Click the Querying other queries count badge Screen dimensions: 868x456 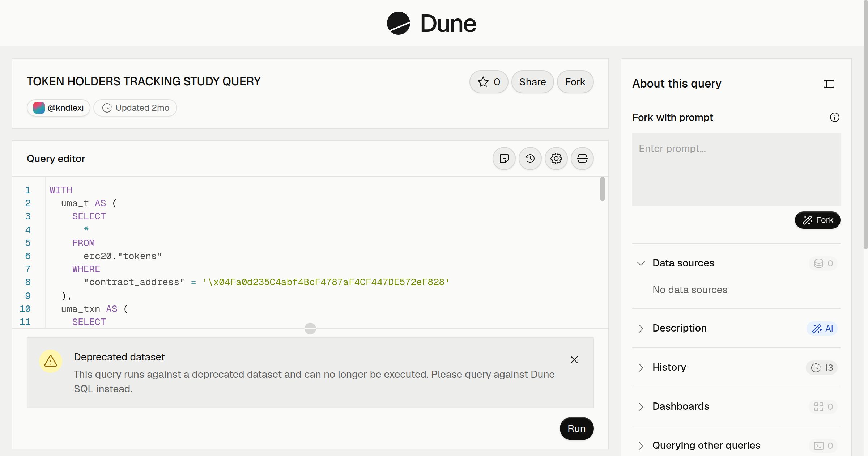[824, 446]
